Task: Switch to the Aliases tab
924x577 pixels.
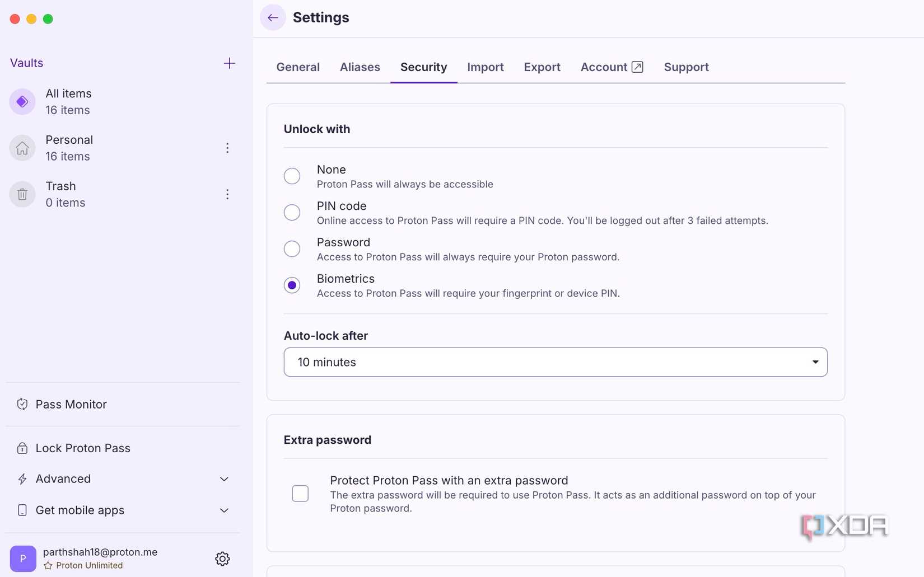Action: [360, 67]
